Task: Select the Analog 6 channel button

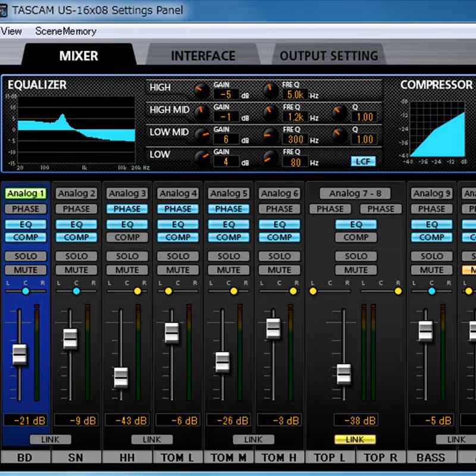Action: [x=279, y=193]
